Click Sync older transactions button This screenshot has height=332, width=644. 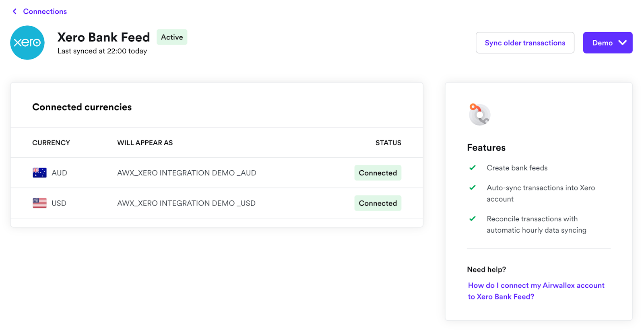(525, 43)
